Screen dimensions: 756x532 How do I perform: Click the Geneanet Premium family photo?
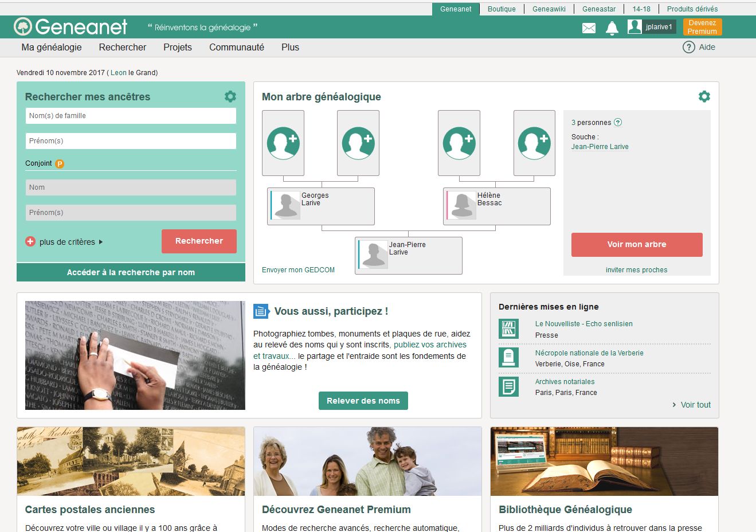point(367,461)
